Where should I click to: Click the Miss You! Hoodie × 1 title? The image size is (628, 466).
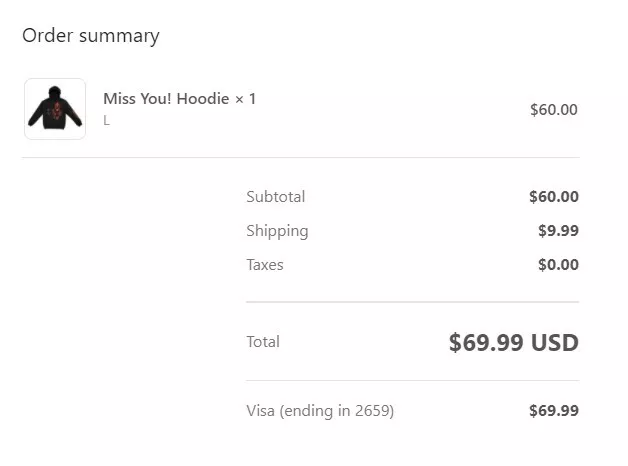pyautogui.click(x=179, y=99)
